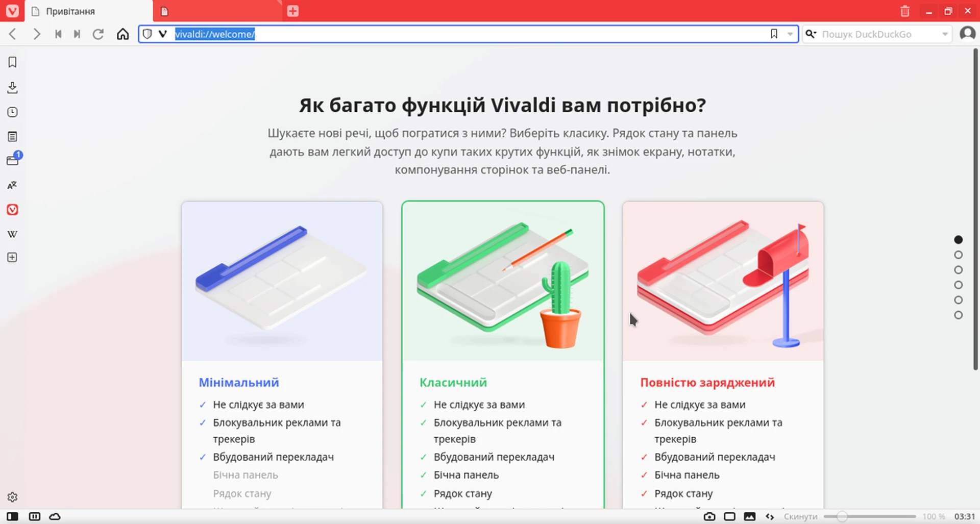
Task: Go back to the previous page
Action: (13, 34)
